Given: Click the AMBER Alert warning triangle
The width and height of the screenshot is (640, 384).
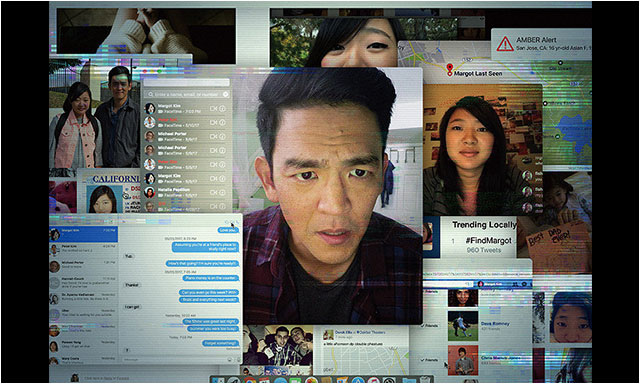Looking at the screenshot, I should point(505,44).
